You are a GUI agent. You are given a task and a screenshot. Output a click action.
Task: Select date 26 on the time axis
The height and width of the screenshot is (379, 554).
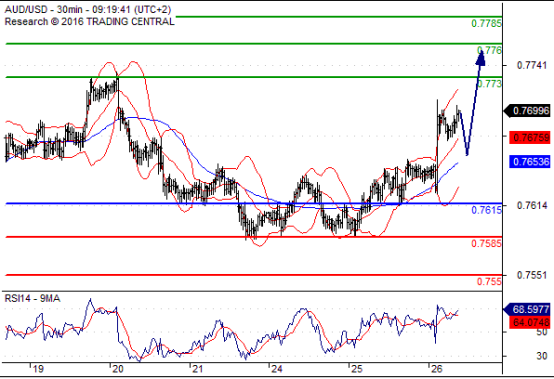click(437, 369)
